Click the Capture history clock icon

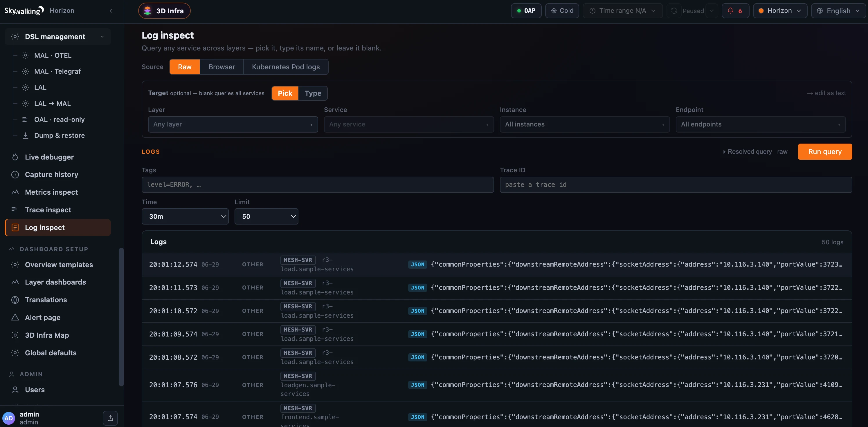[15, 174]
